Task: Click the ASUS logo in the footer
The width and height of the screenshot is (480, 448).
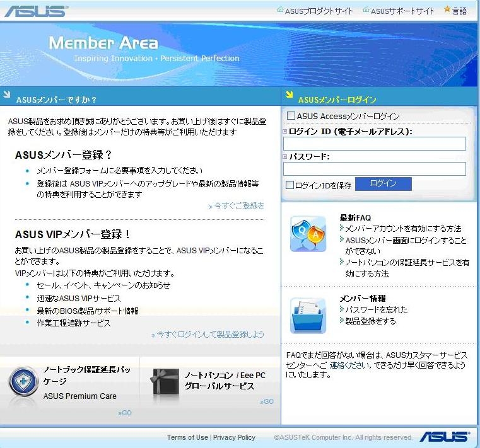Action: [445, 437]
